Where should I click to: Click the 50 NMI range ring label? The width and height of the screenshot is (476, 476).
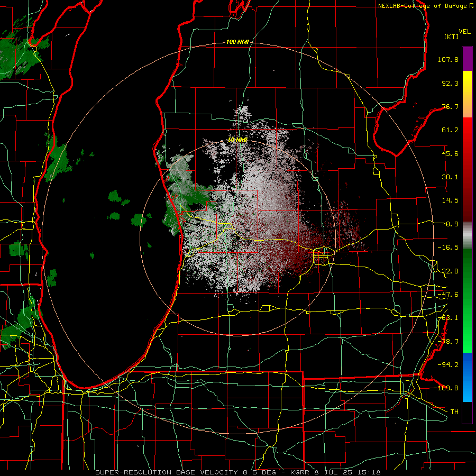pyautogui.click(x=237, y=140)
